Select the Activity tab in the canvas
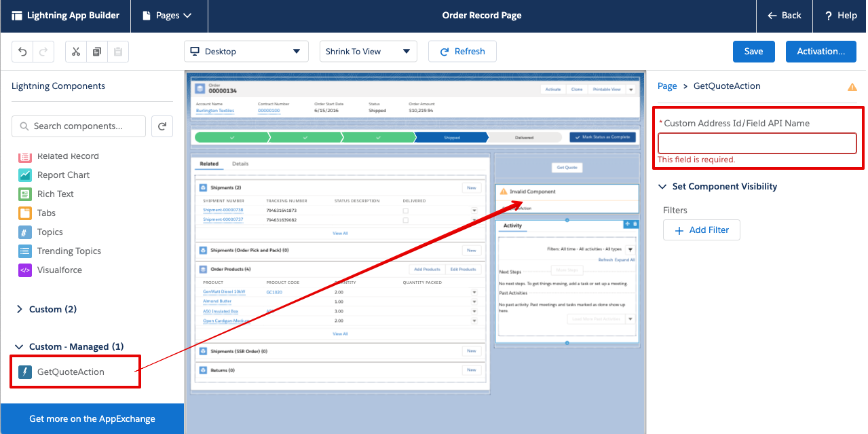The width and height of the screenshot is (868, 434). tap(512, 225)
